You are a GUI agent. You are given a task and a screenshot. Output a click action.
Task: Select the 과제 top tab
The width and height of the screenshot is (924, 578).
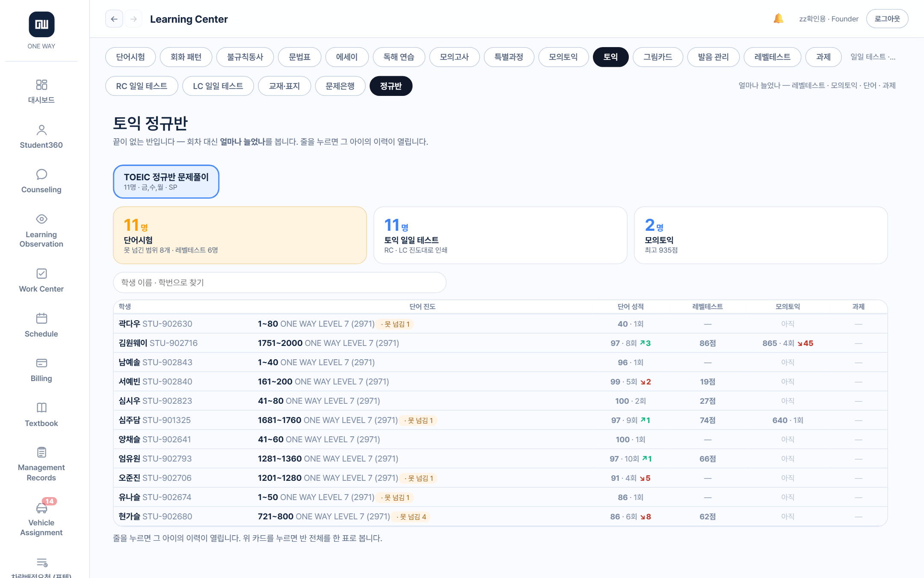point(823,57)
